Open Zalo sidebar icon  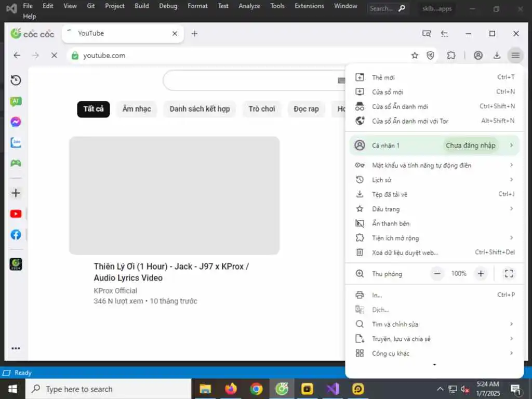[16, 142]
